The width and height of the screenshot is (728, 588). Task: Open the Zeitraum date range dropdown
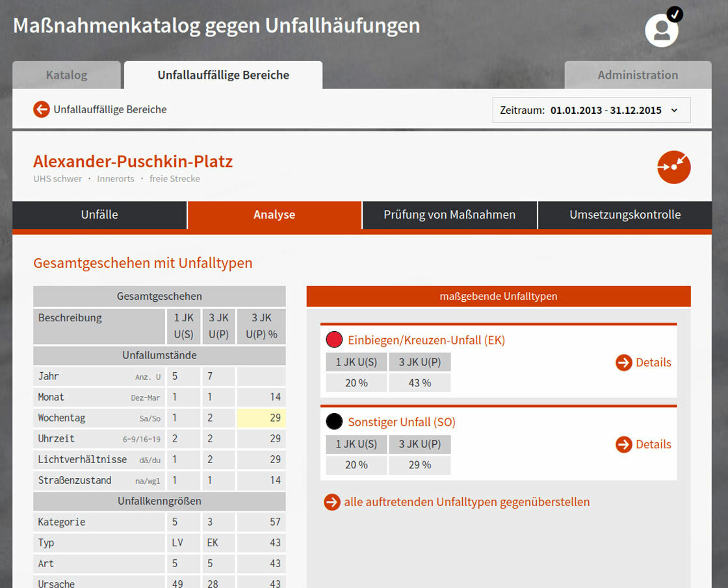pos(591,109)
